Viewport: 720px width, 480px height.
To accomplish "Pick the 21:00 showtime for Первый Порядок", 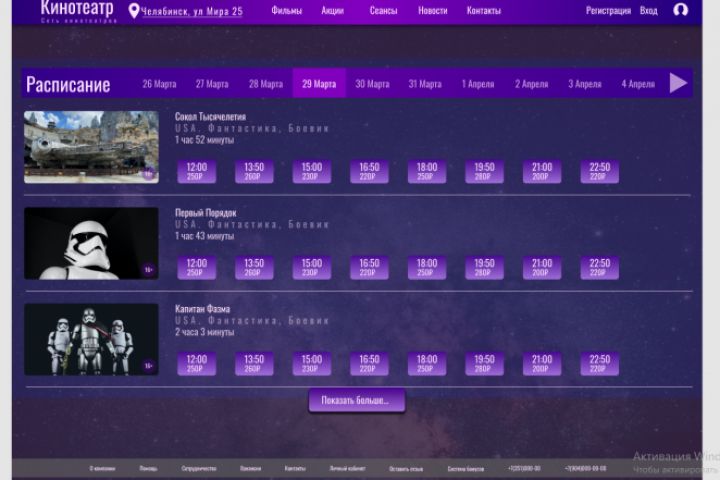I will click(542, 267).
